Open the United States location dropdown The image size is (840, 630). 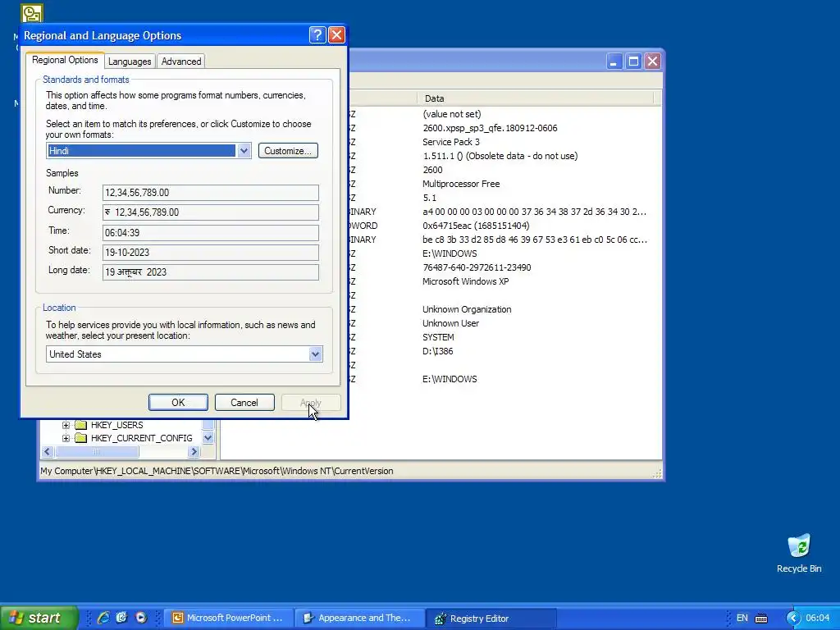point(315,354)
